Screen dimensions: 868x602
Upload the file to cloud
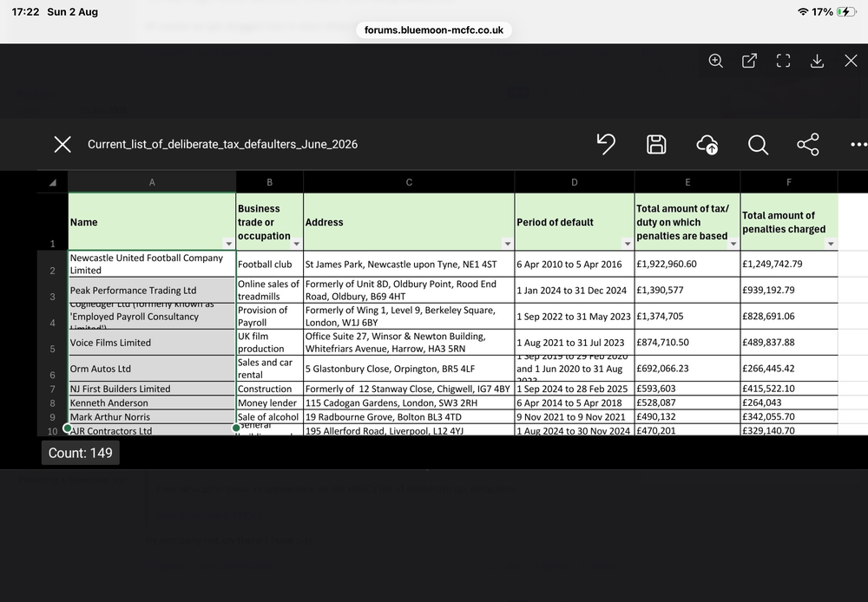click(x=707, y=144)
